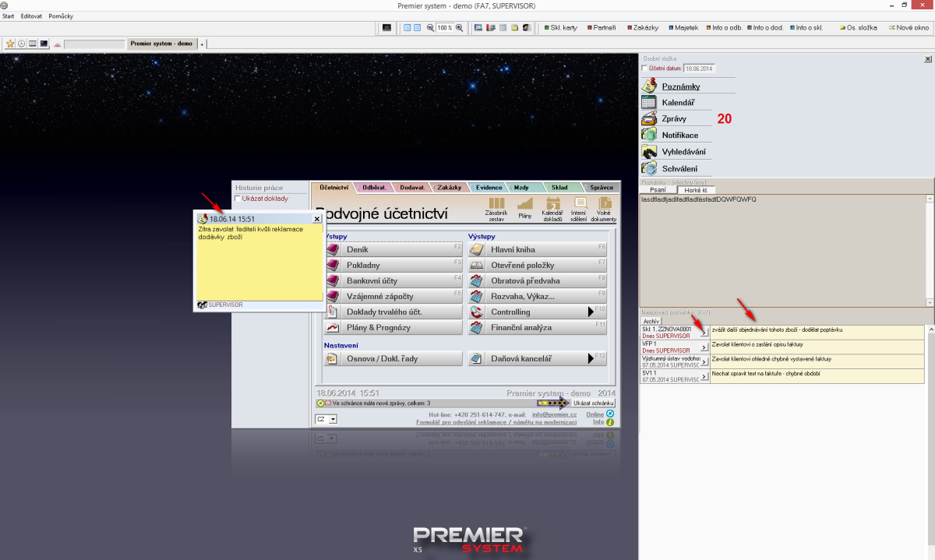Open the Start menu item

click(9, 16)
